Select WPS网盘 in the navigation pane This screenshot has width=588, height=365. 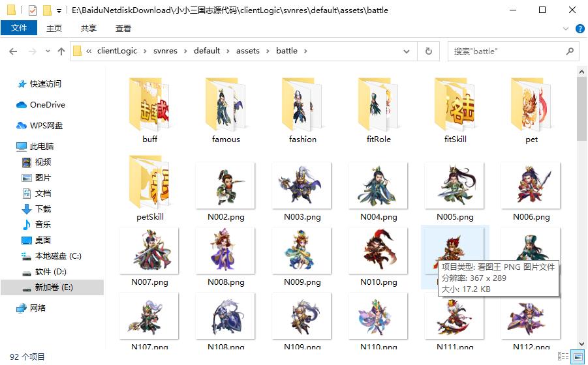click(x=46, y=126)
